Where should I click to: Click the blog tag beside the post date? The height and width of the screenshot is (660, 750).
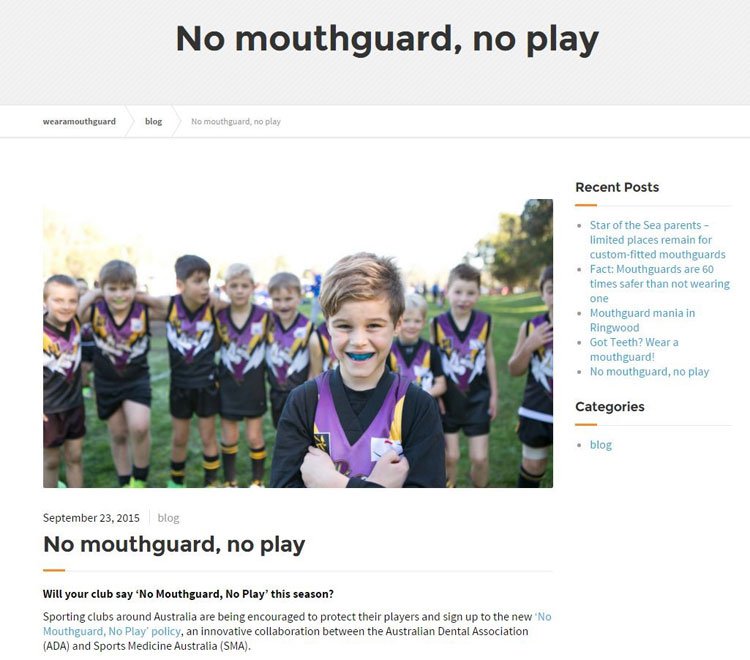168,518
